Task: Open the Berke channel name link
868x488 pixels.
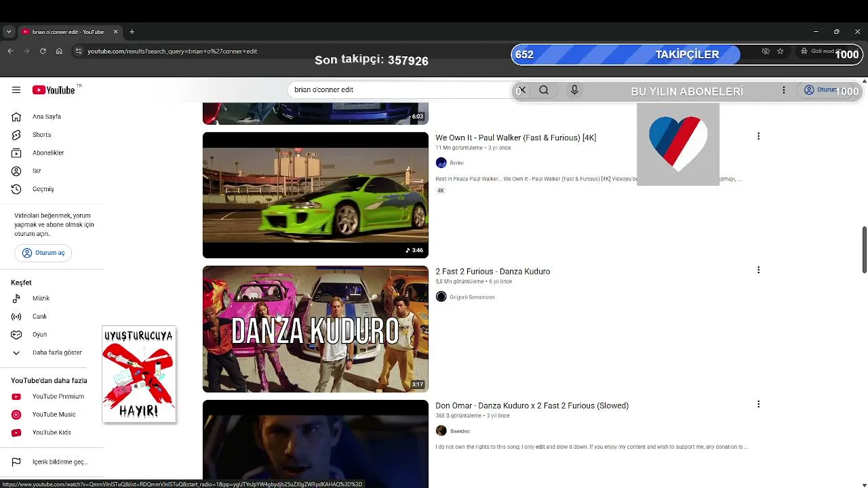Action: 456,163
